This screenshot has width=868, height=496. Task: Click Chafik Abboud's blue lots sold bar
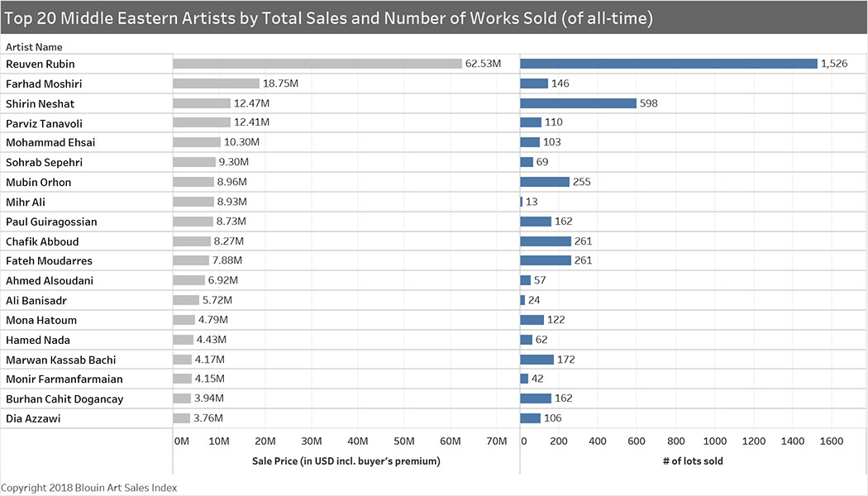(545, 241)
